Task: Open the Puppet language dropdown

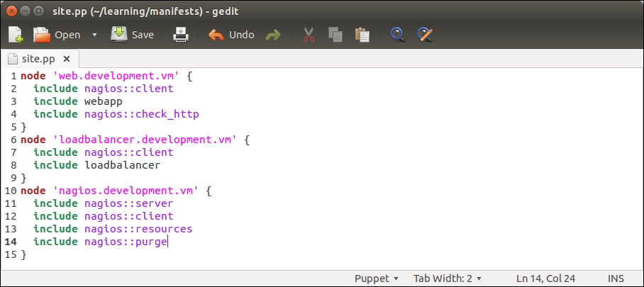Action: 376,278
